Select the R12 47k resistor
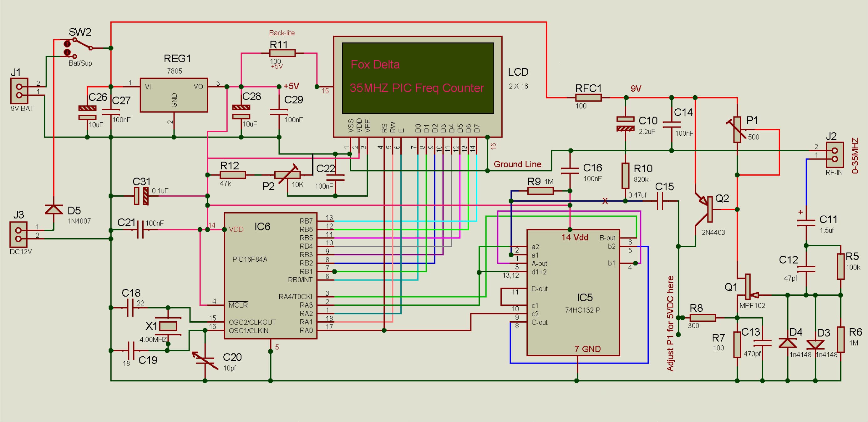Viewport: 868px width, 422px height. click(232, 175)
